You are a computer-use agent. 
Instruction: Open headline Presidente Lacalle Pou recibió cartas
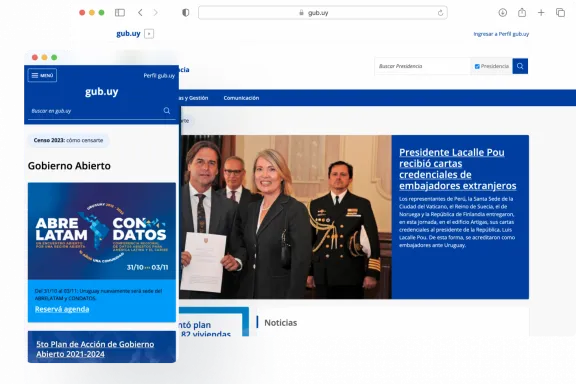click(458, 169)
